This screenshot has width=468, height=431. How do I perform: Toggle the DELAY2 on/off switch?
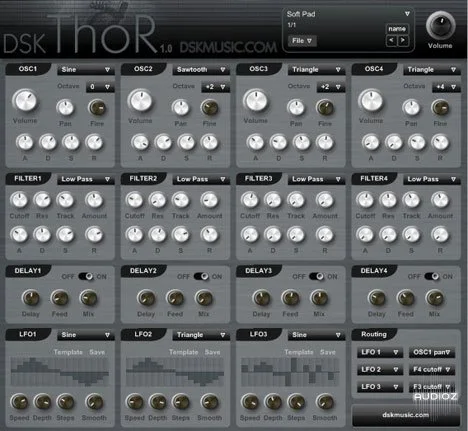pos(201,276)
